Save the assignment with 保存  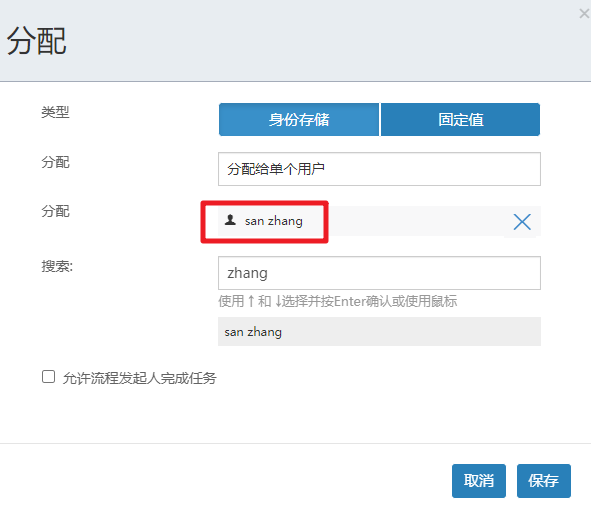pos(544,481)
